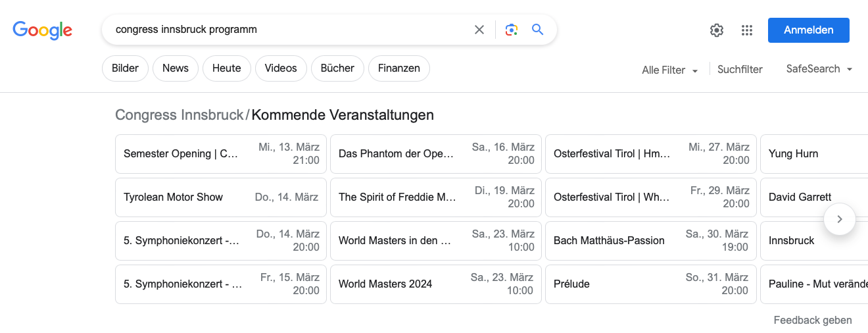Click the Congress Innsbruck breadcrumb link
Image resolution: width=868 pixels, height=333 pixels.
(x=179, y=115)
